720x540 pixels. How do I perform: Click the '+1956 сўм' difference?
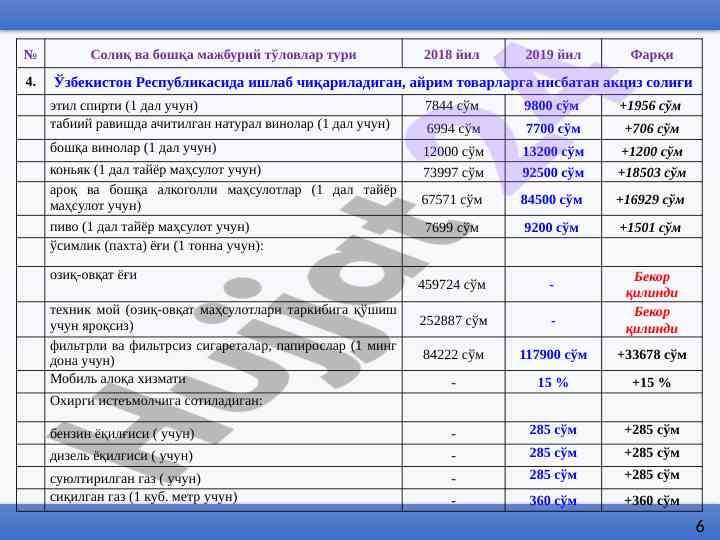coord(650,106)
